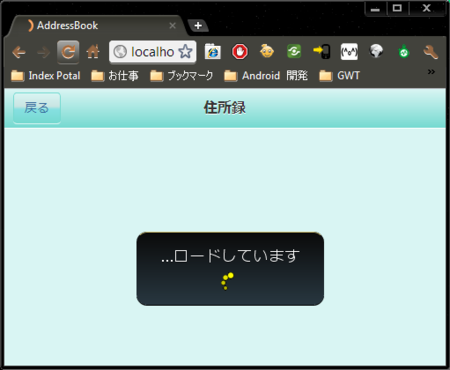
Task: Open the Android 開発 bookmark folder
Action: coord(266,76)
